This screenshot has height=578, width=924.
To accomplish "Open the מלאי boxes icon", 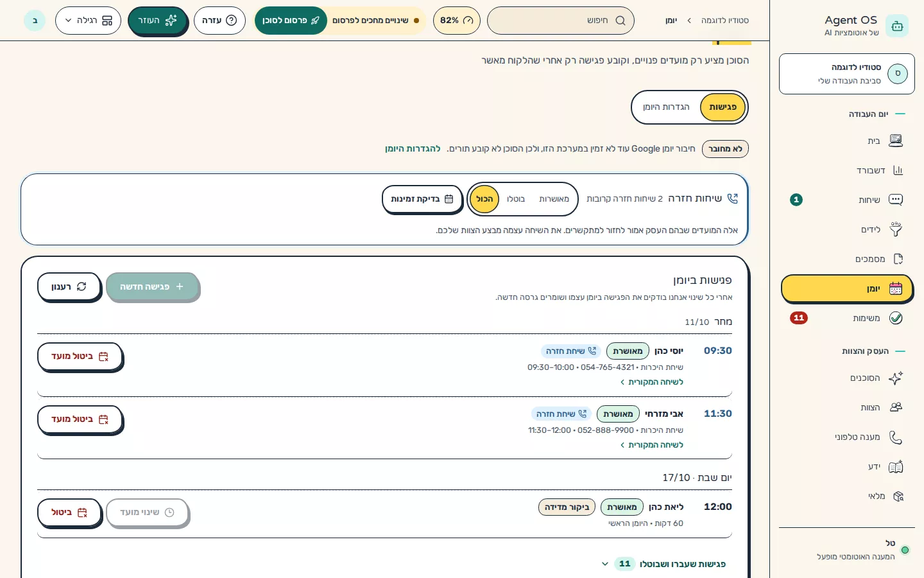I will [x=898, y=496].
